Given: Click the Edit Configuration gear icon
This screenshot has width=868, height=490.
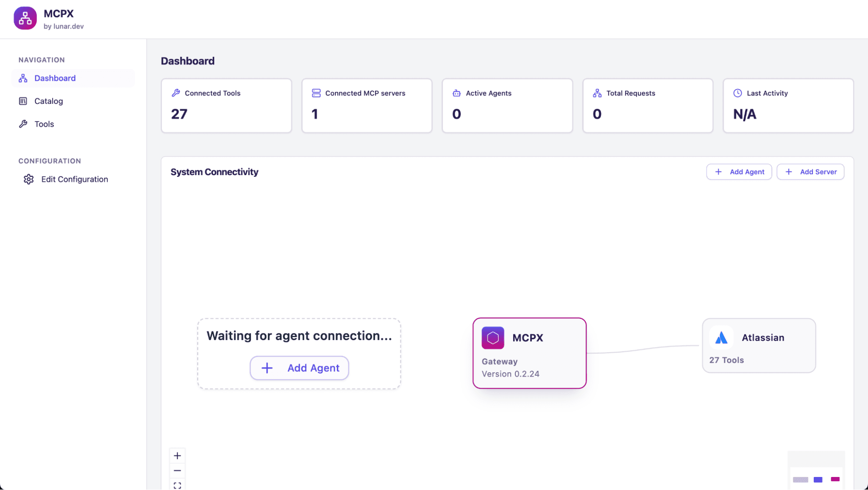Looking at the screenshot, I should pyautogui.click(x=29, y=179).
